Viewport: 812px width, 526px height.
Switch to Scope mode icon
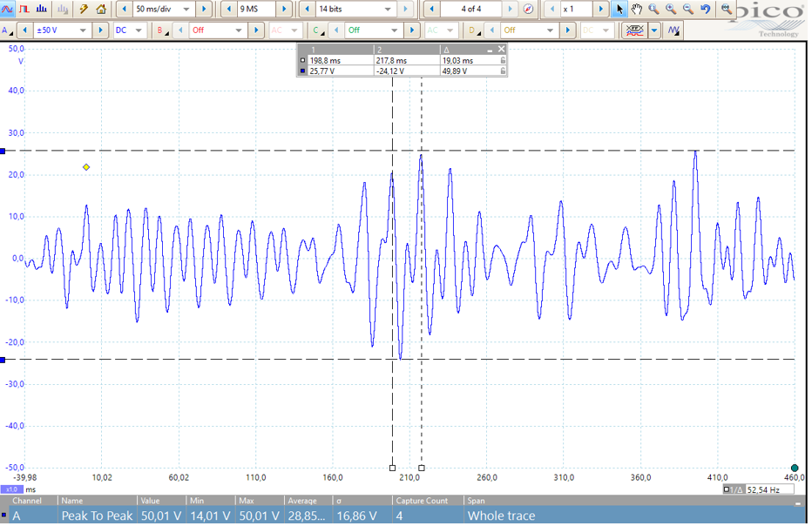pyautogui.click(x=7, y=9)
